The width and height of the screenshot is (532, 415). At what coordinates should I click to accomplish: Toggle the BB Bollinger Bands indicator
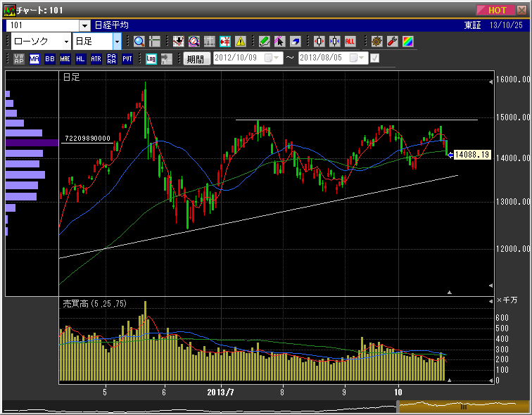pyautogui.click(x=50, y=59)
